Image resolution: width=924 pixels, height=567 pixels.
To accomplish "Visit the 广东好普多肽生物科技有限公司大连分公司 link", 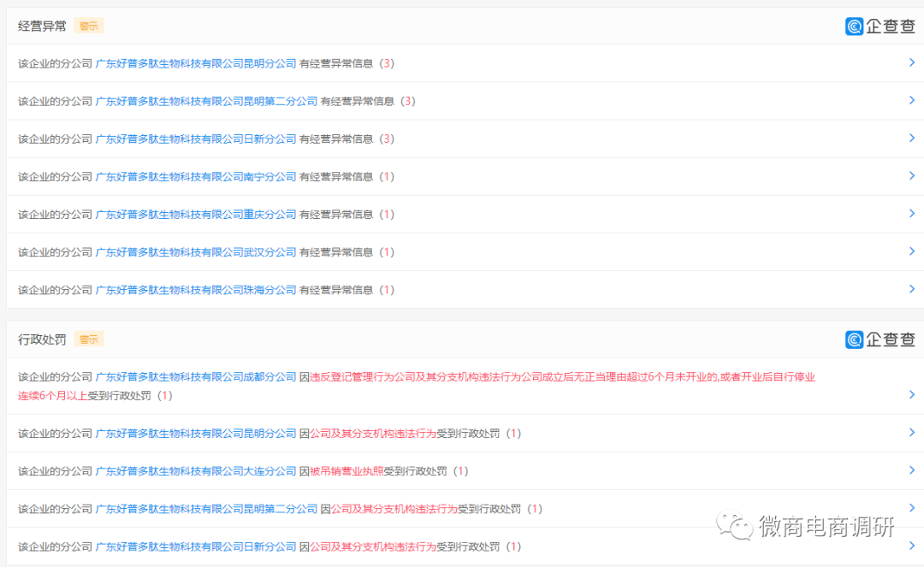I will (196, 471).
